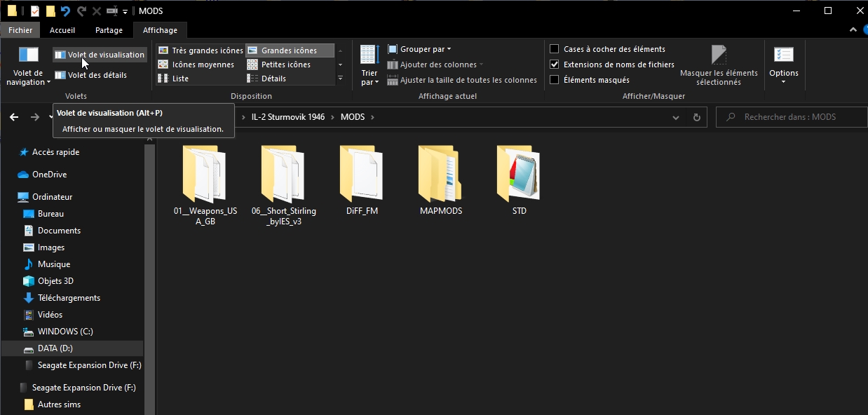Expand the chevron after MODS breadcrumb
The width and height of the screenshot is (868, 415).
(373, 117)
